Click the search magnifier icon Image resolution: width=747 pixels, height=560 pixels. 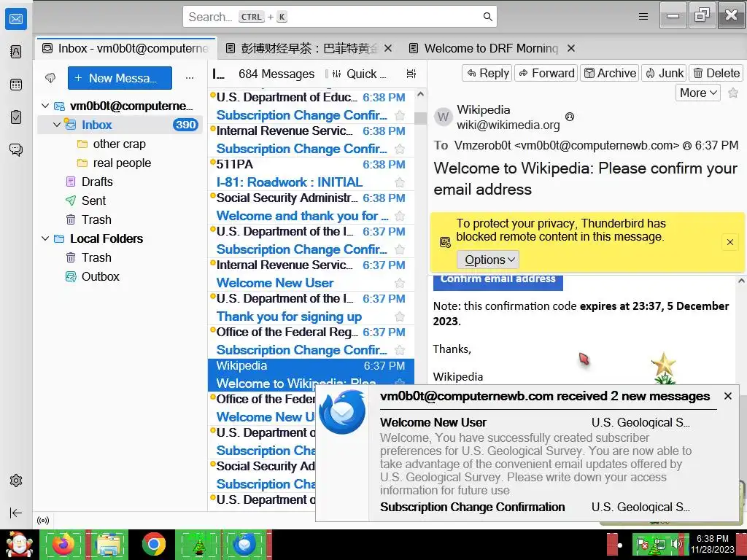click(487, 17)
